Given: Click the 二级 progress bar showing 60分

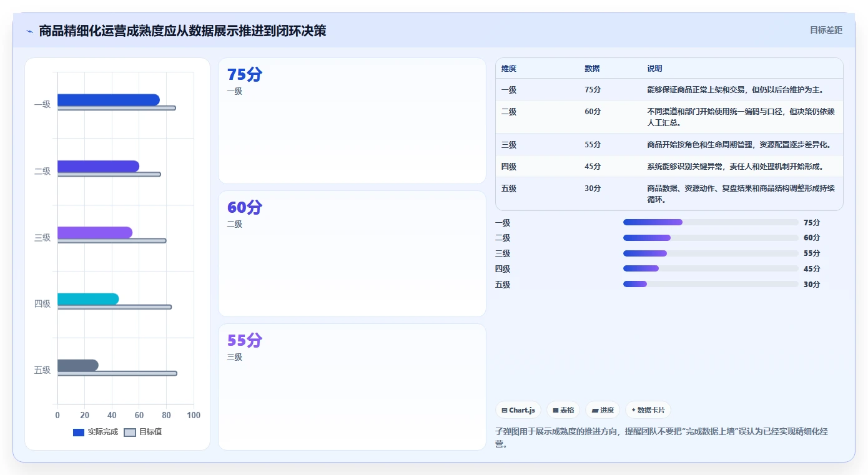Looking at the screenshot, I should point(711,238).
